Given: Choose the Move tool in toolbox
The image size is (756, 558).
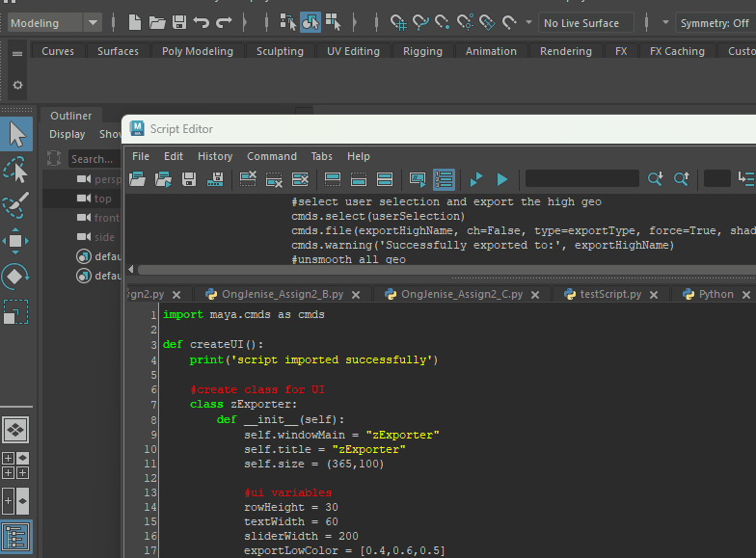Looking at the screenshot, I should tap(16, 240).
